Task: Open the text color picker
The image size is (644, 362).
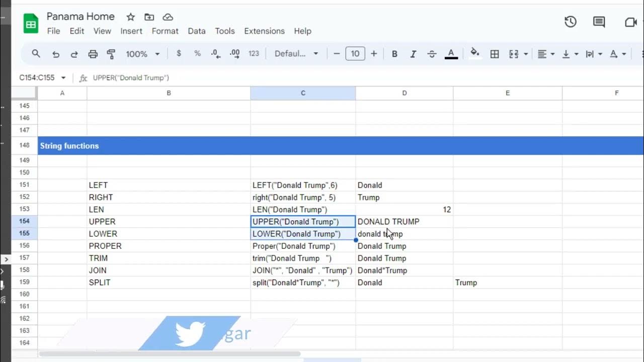Action: pyautogui.click(x=451, y=54)
